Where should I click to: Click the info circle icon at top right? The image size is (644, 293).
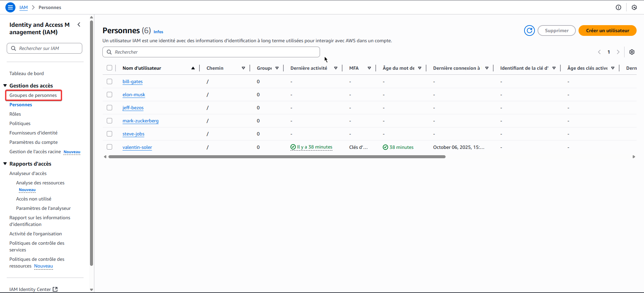click(618, 7)
